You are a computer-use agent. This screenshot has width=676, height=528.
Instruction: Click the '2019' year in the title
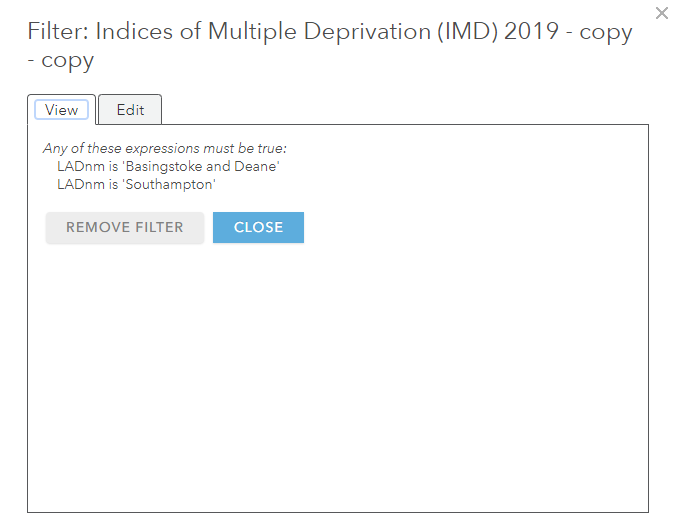[x=531, y=31]
